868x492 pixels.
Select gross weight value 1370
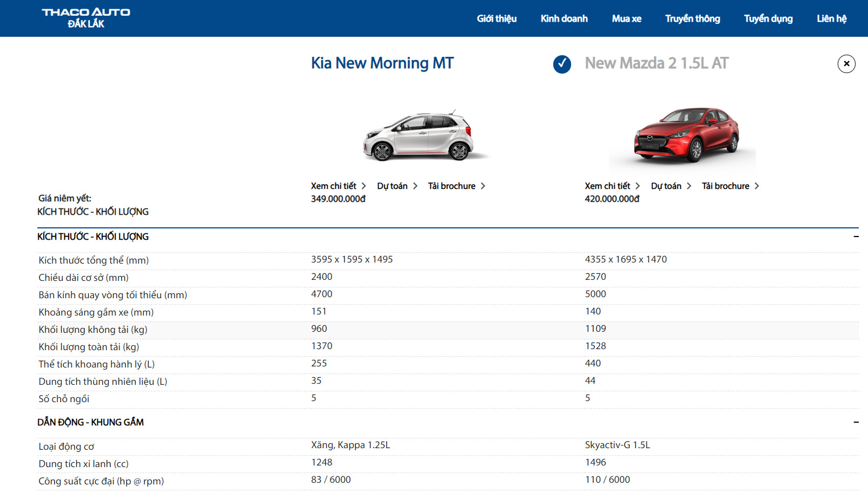[x=322, y=346]
